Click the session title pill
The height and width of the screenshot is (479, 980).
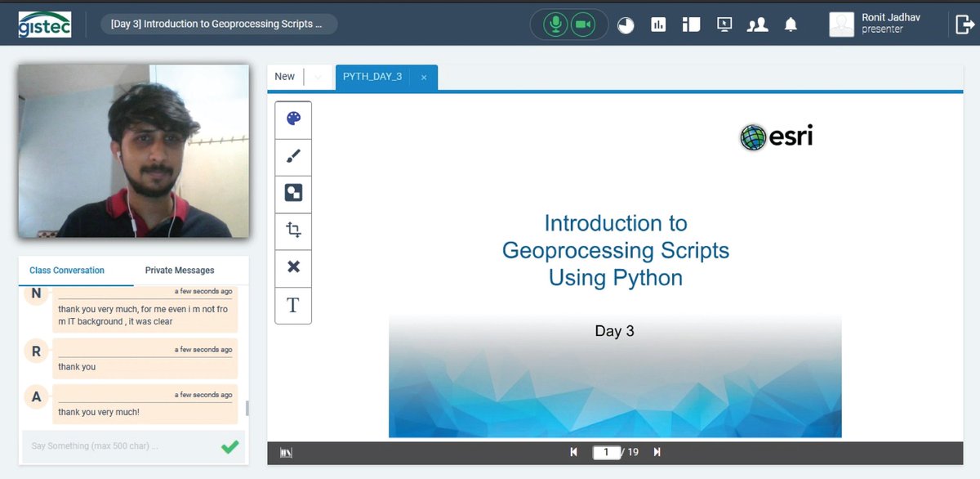[x=219, y=24]
